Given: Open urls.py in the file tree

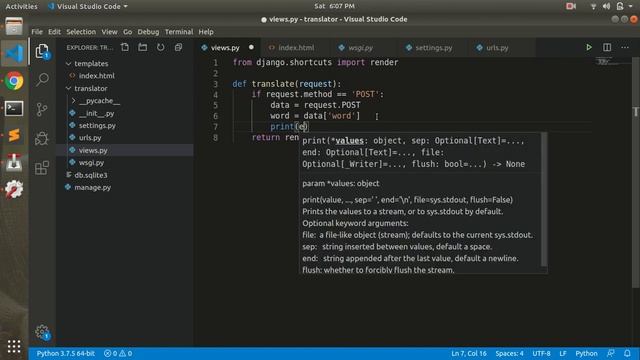Looking at the screenshot, I should click(90, 138).
